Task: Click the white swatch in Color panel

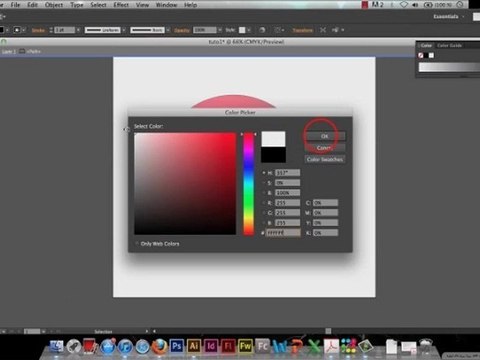Action: click(432, 55)
